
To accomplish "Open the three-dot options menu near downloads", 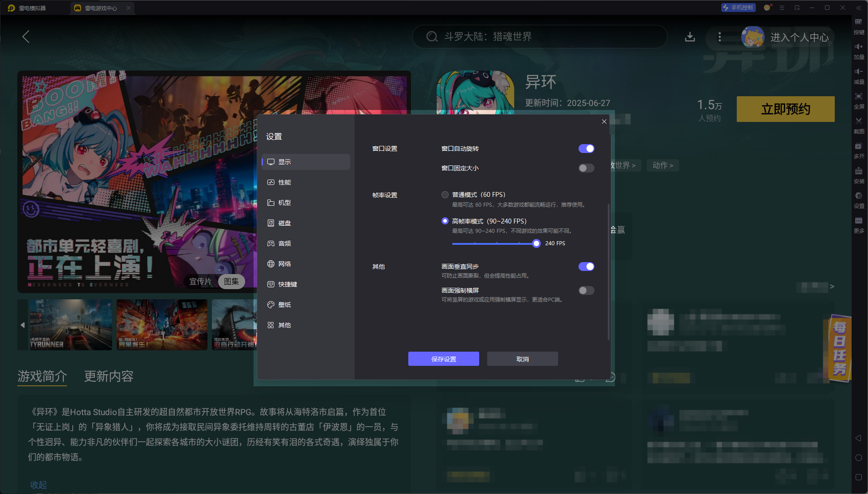I will pyautogui.click(x=719, y=37).
